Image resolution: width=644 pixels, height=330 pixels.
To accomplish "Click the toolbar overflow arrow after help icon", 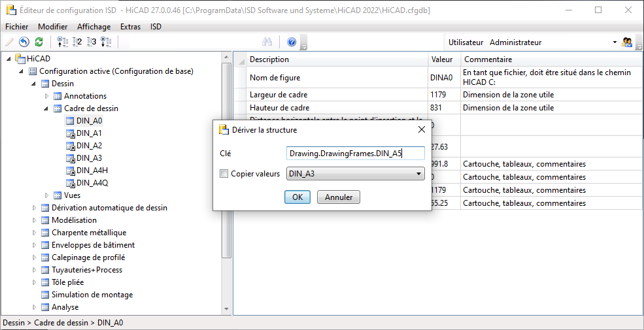I will point(304,42).
